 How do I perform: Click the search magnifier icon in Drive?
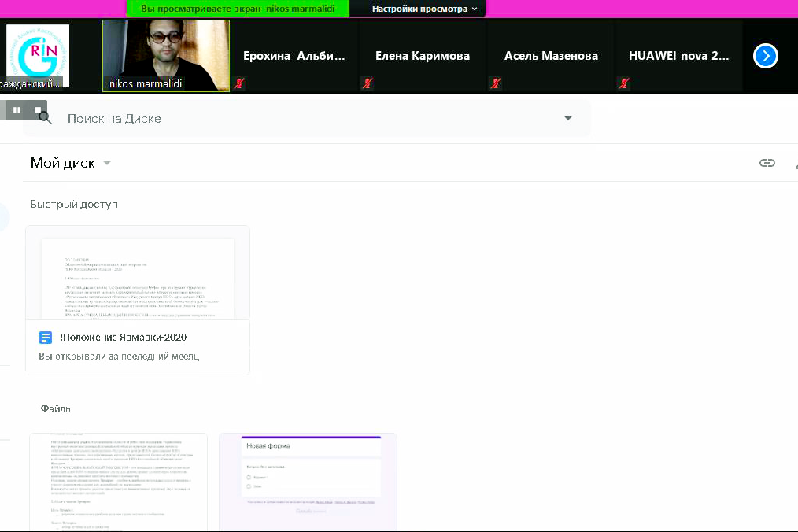click(46, 118)
